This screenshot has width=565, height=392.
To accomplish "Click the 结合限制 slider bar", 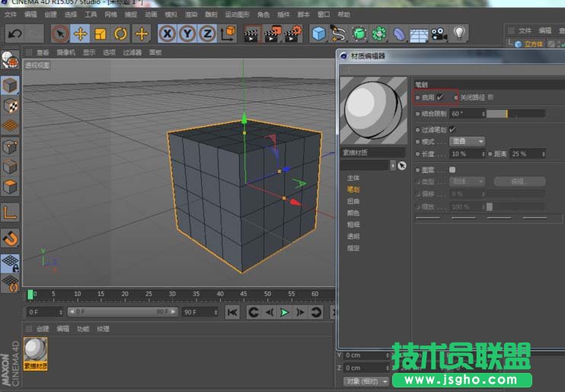I will (516, 114).
